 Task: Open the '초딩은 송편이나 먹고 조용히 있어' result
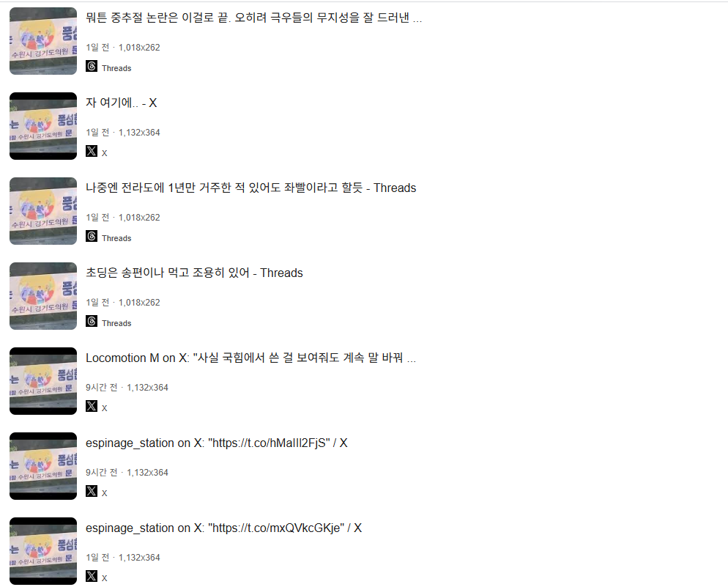194,273
